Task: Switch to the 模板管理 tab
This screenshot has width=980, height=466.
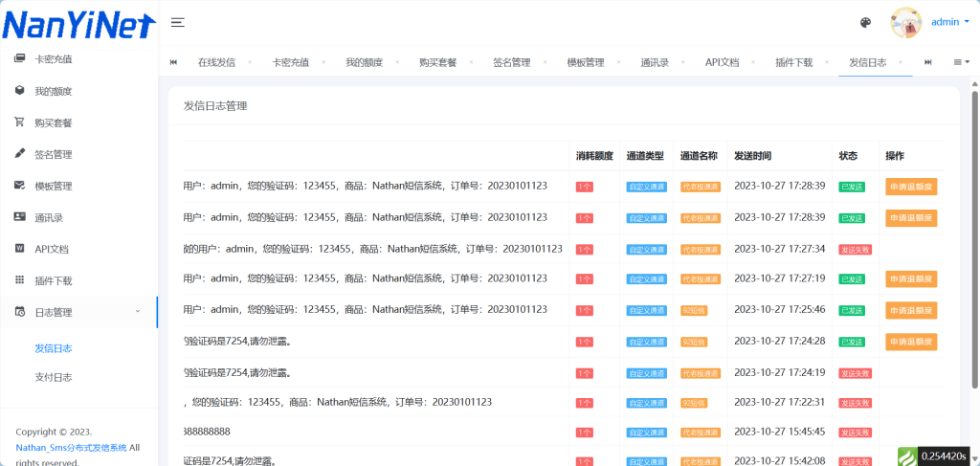Action: [x=586, y=62]
